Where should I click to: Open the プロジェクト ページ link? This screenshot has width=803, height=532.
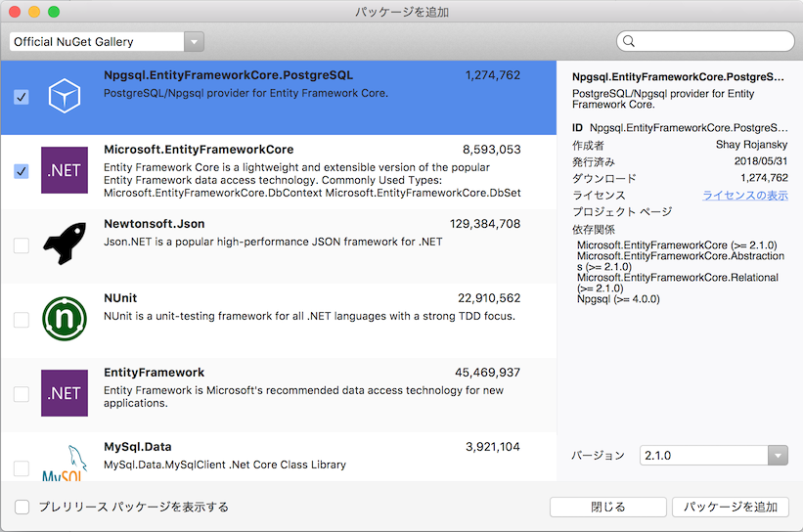(622, 211)
